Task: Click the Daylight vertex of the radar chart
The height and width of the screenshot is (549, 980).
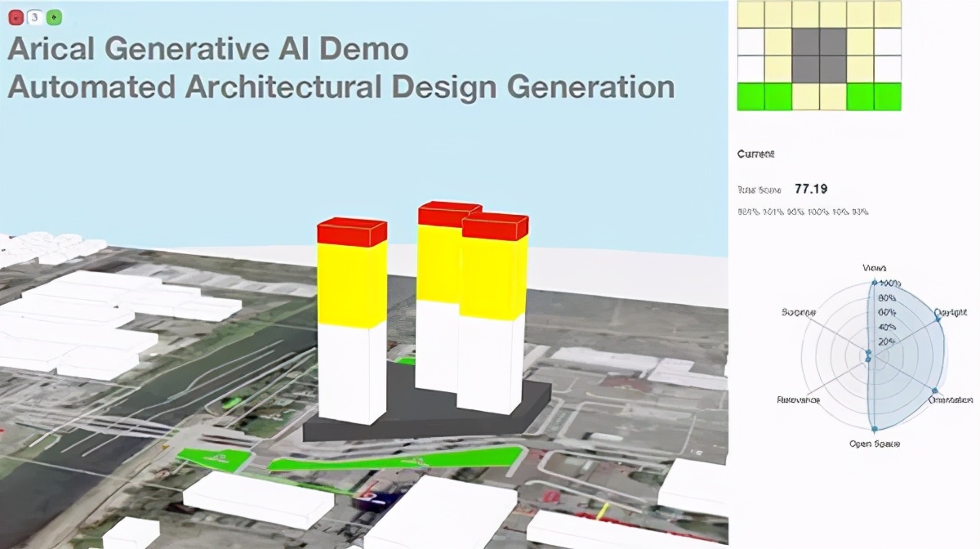Action: coord(937,319)
